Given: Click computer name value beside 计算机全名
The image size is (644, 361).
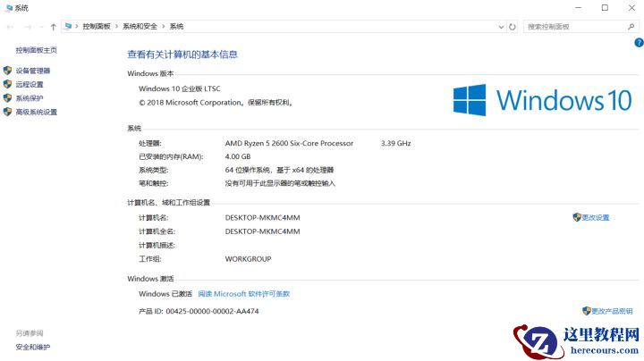Looking at the screenshot, I should [262, 231].
